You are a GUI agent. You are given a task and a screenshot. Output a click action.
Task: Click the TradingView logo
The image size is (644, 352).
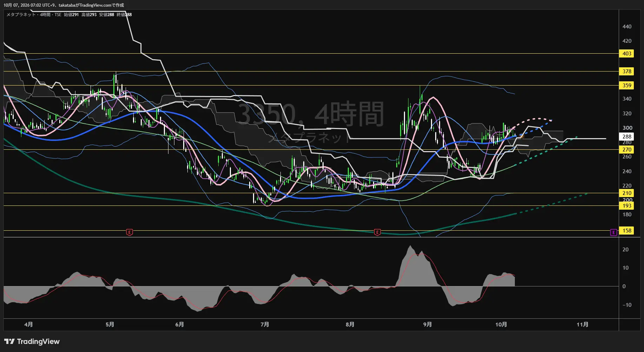(x=32, y=341)
